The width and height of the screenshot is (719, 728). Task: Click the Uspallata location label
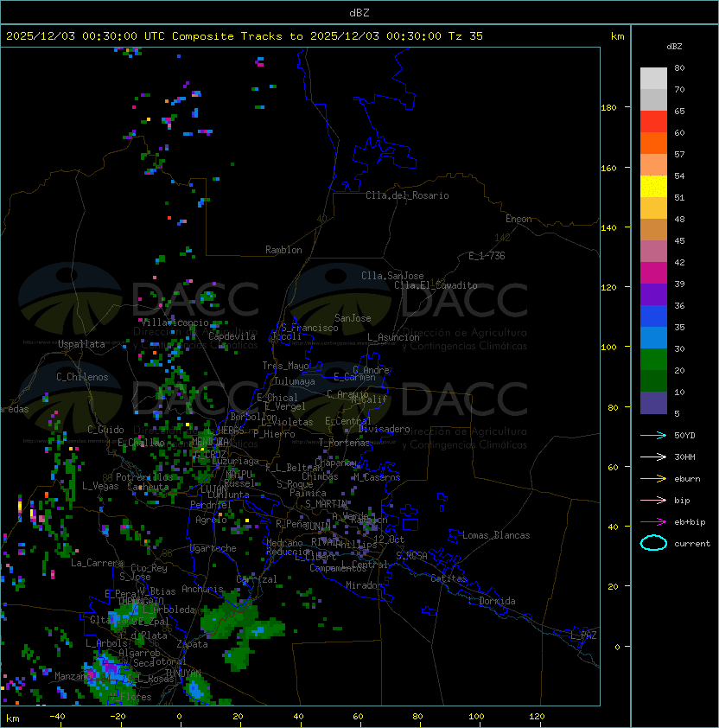81,344
